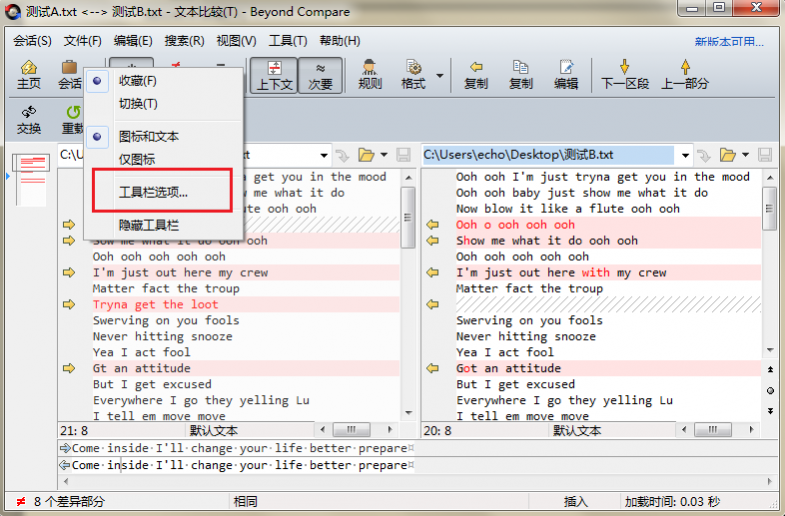Copy left arrow beside 'Got an attitude'
The height and width of the screenshot is (516, 785).
click(432, 368)
